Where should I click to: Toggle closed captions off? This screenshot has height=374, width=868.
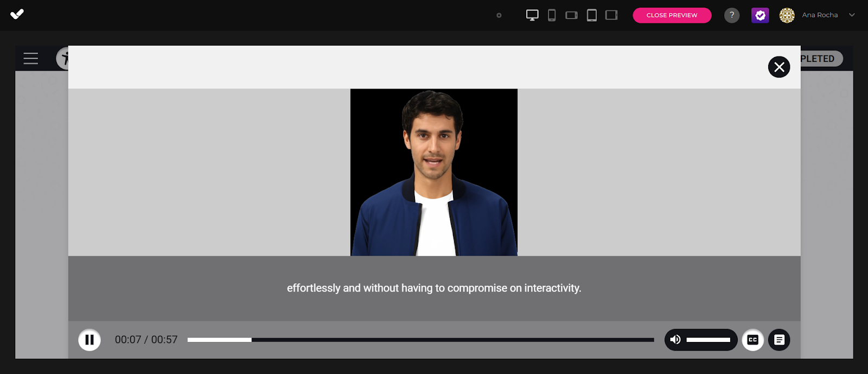click(752, 340)
